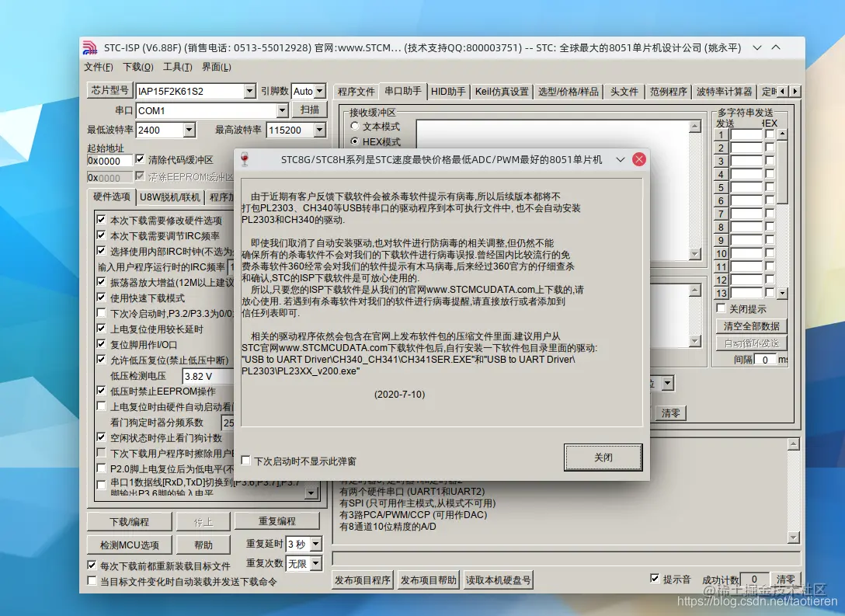Open the 最低波特率 2400 dropdown
This screenshot has height=616, width=845.
click(190, 130)
